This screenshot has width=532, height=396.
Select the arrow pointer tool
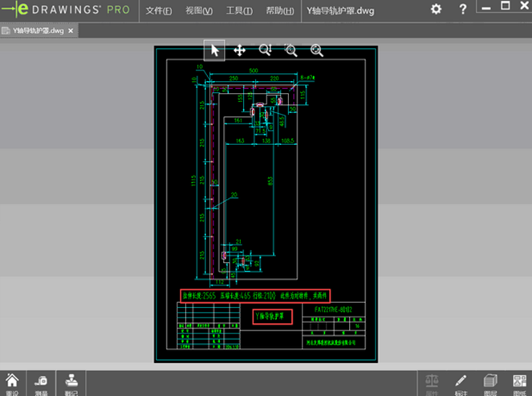point(214,50)
